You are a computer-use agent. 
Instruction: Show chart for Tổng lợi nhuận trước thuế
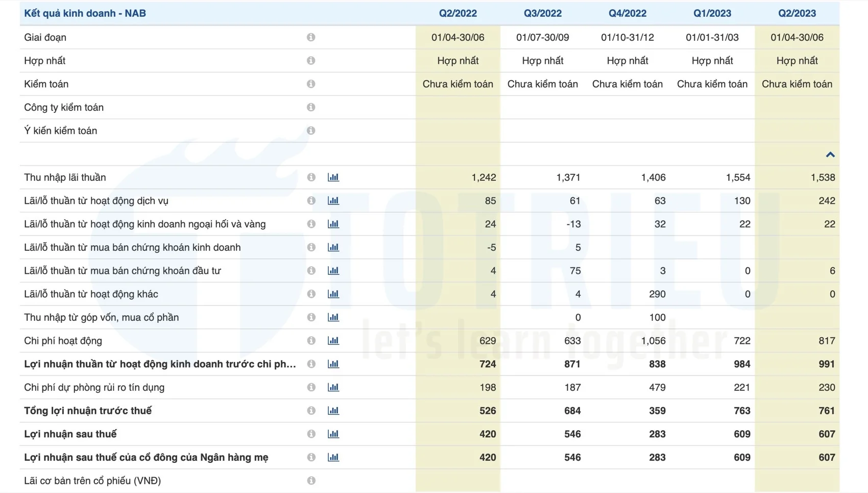pyautogui.click(x=333, y=411)
